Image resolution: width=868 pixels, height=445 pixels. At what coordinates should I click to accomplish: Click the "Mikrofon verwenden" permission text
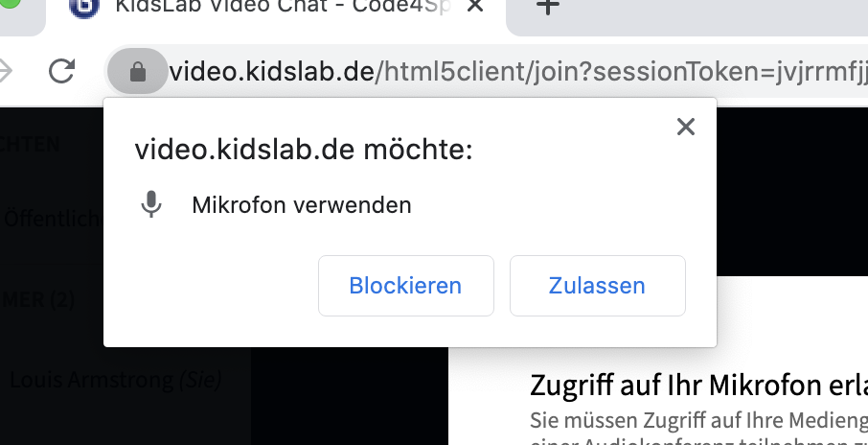click(301, 204)
